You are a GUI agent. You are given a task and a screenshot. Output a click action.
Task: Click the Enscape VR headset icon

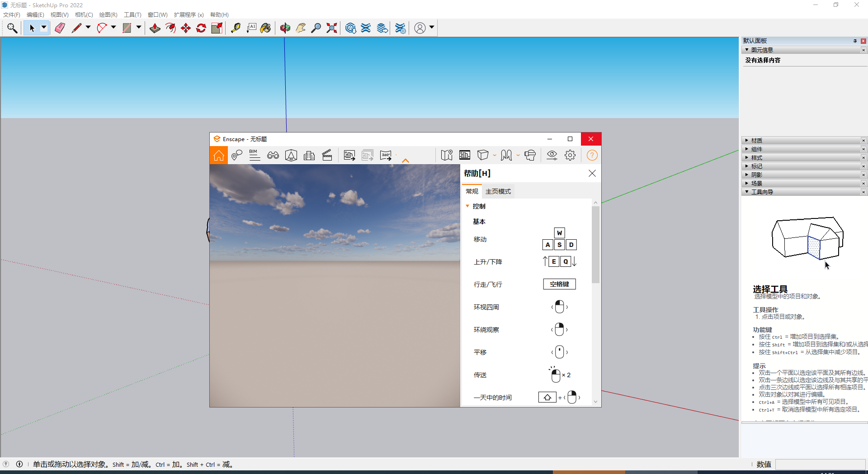click(x=530, y=155)
